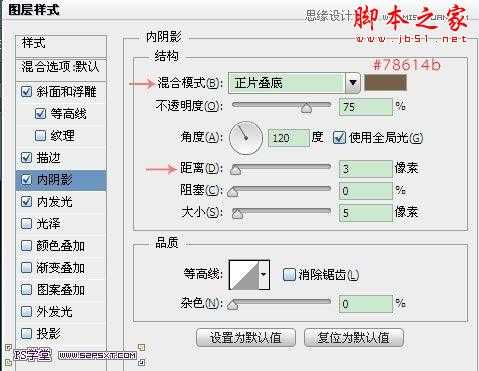Enable the 投影 checkbox
Image resolution: width=479 pixels, height=371 pixels.
pyautogui.click(x=27, y=333)
